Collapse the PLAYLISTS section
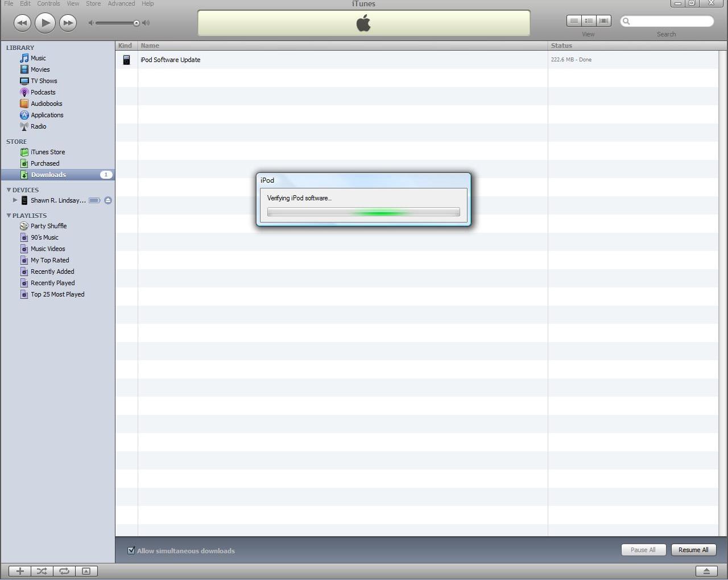 point(9,215)
